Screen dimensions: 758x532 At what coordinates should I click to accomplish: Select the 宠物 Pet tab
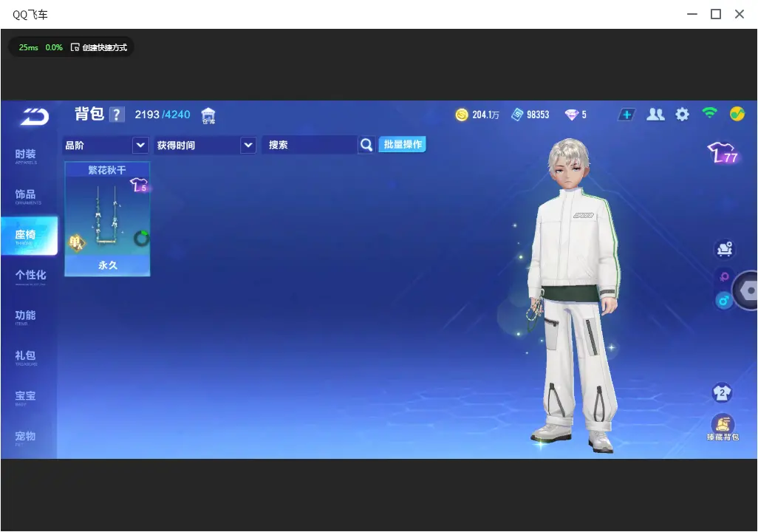[x=26, y=437]
